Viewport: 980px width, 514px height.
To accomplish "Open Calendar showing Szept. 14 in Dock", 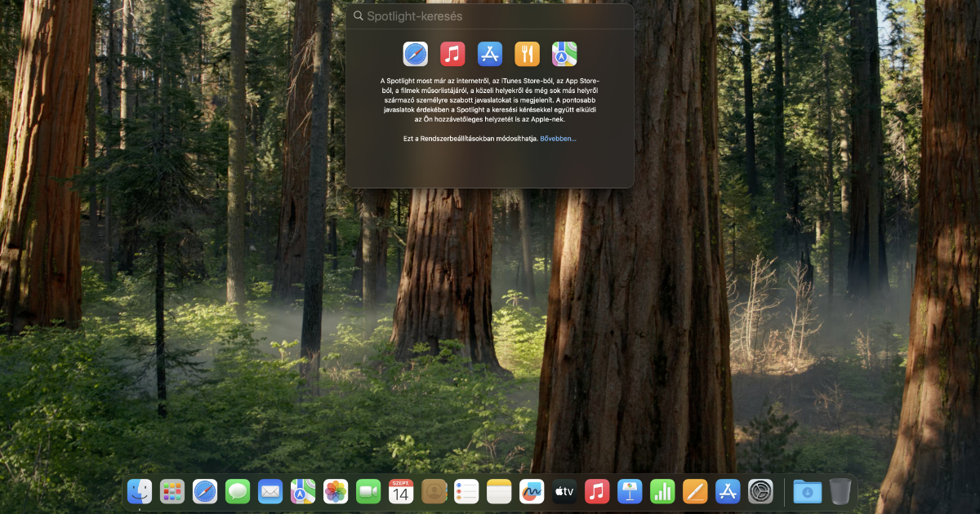I will tap(401, 491).
